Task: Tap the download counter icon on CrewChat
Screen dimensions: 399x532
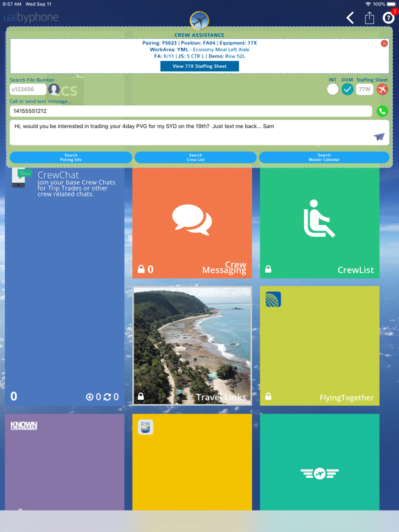Action: pyautogui.click(x=89, y=397)
